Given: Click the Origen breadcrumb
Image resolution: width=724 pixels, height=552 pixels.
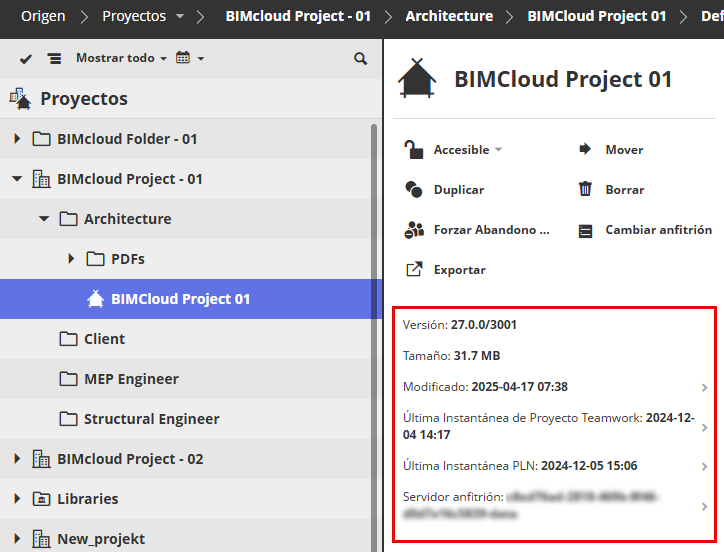Looking at the screenshot, I should coord(43,16).
